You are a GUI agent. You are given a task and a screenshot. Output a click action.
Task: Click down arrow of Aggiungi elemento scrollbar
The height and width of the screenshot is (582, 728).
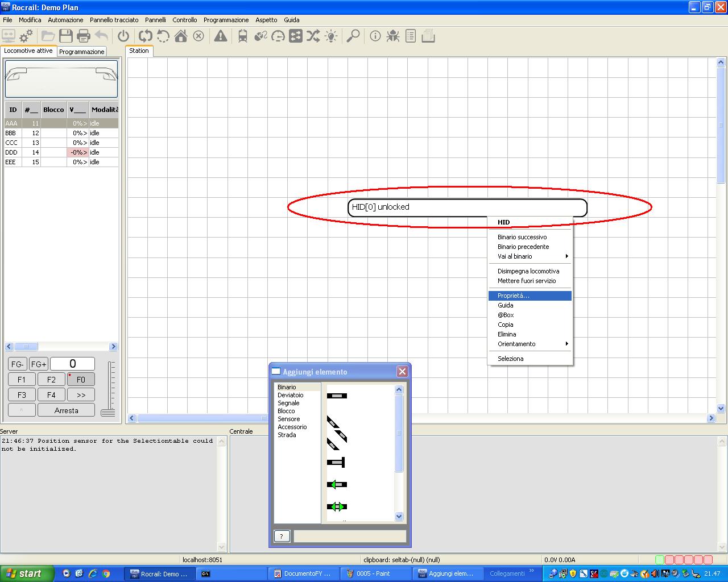click(x=399, y=517)
